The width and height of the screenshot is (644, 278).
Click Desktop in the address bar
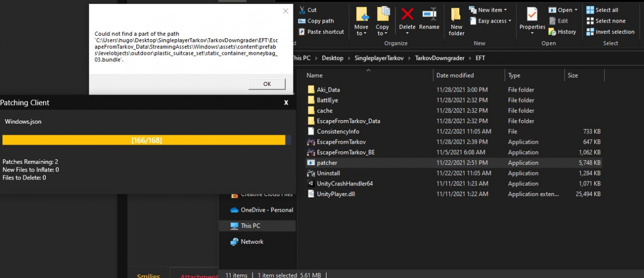tap(333, 58)
